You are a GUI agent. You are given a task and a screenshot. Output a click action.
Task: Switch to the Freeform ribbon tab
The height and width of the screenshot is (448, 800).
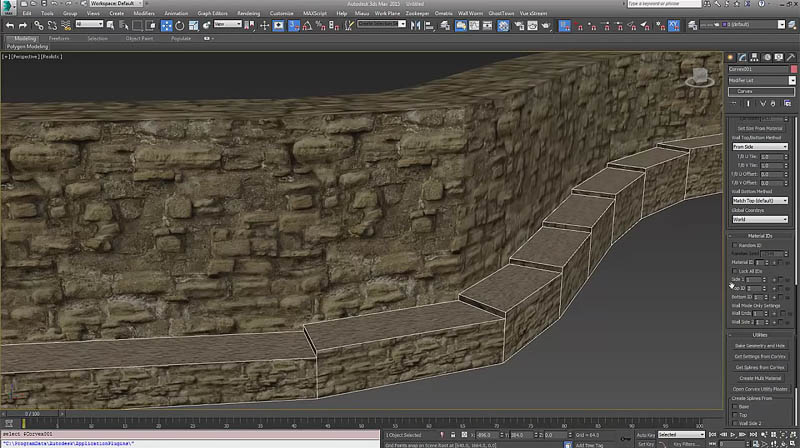coord(59,38)
